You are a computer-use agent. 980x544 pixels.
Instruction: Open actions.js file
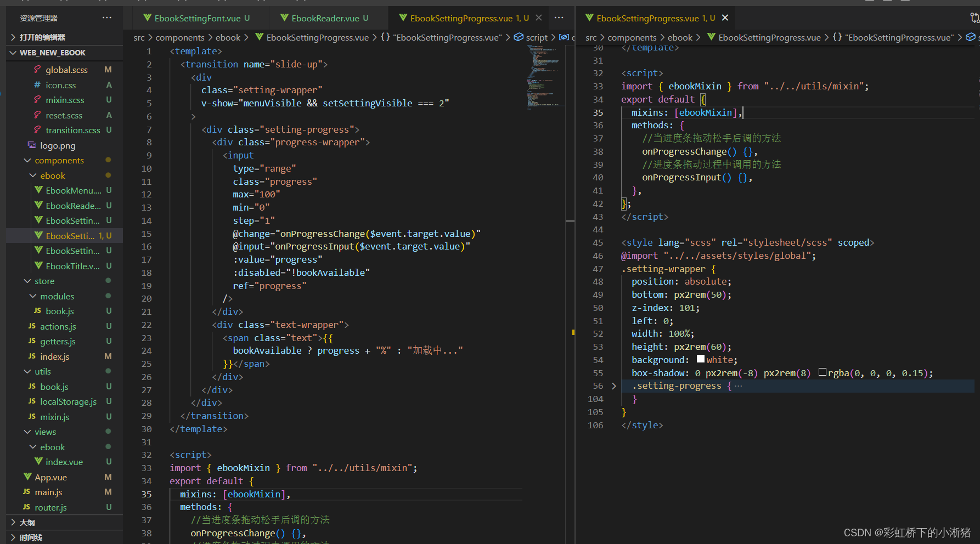pyautogui.click(x=58, y=326)
